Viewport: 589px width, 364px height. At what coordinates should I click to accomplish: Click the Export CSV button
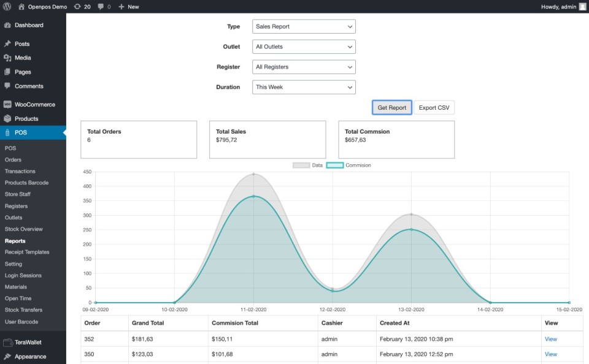click(434, 108)
